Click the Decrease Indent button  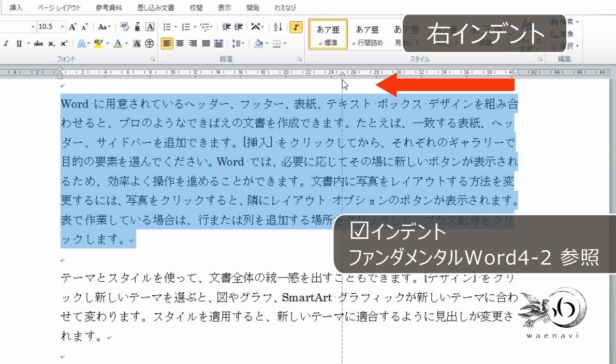226,27
